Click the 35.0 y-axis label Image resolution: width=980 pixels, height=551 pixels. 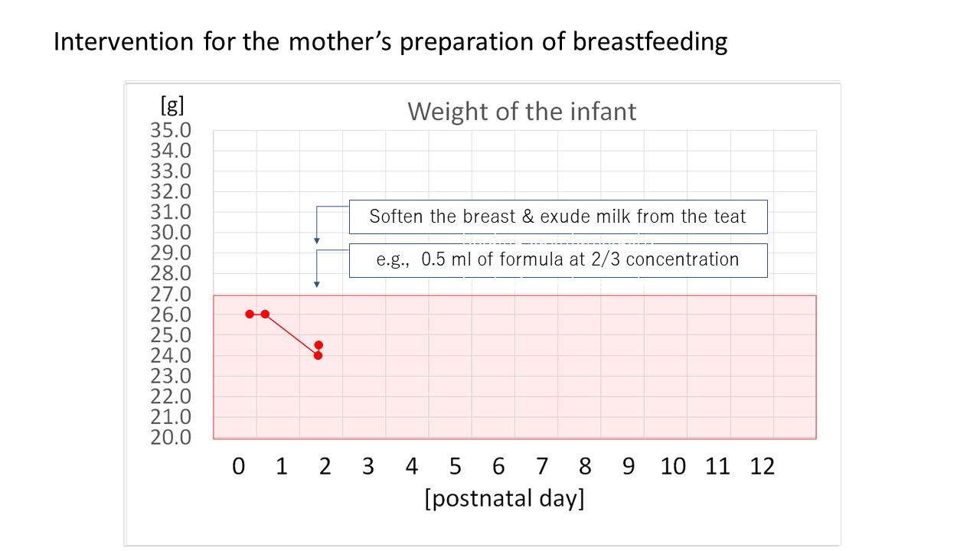[x=170, y=130]
